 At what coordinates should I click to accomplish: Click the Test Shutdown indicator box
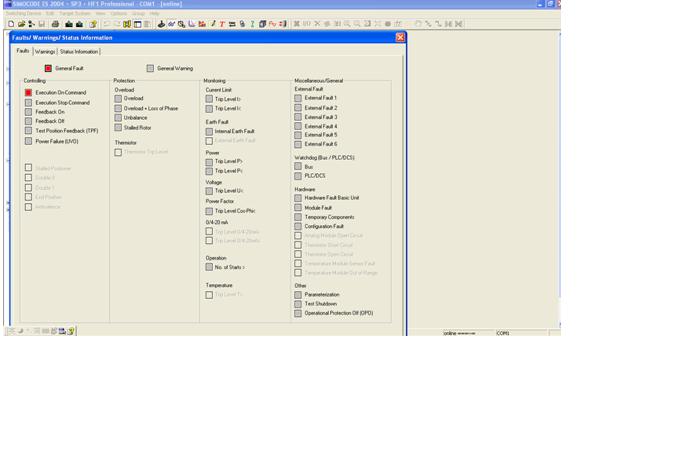(x=298, y=304)
